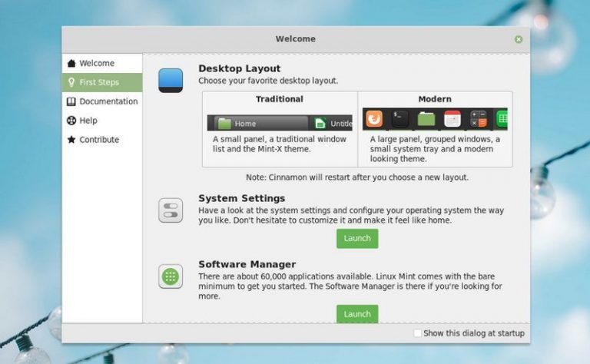
Task: Click the lifebuoy icon beside Help
Action: [x=71, y=121]
